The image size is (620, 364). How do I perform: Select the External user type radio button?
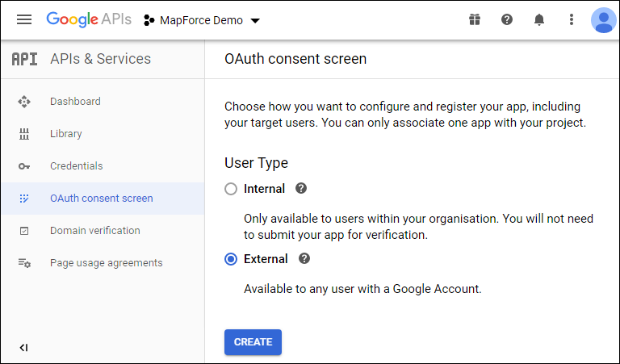[x=231, y=259]
